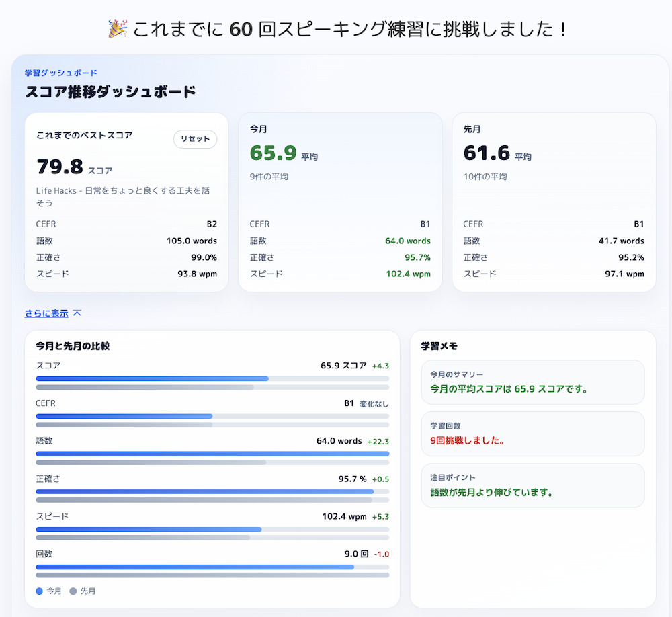Click the gray 先月 legend dot

pos(73,591)
